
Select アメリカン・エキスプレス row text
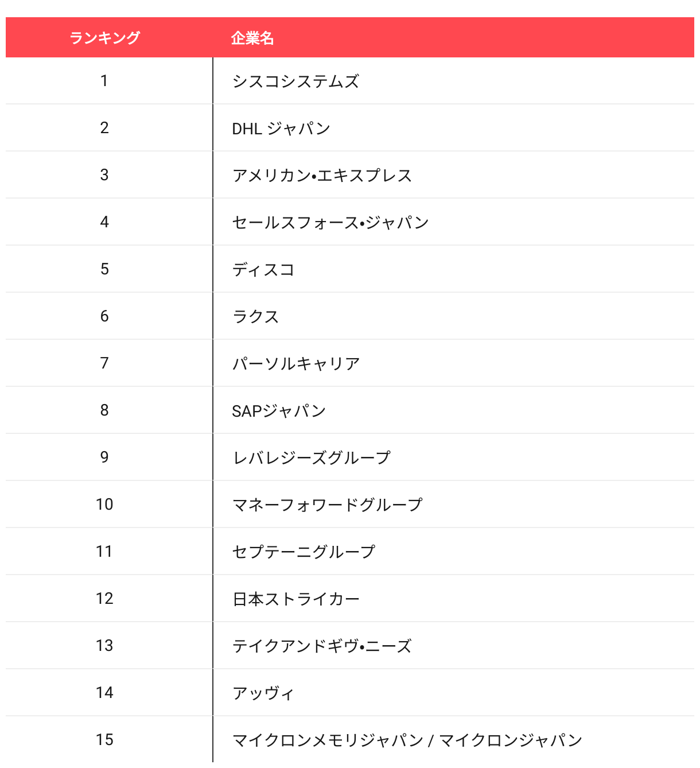tap(322, 176)
